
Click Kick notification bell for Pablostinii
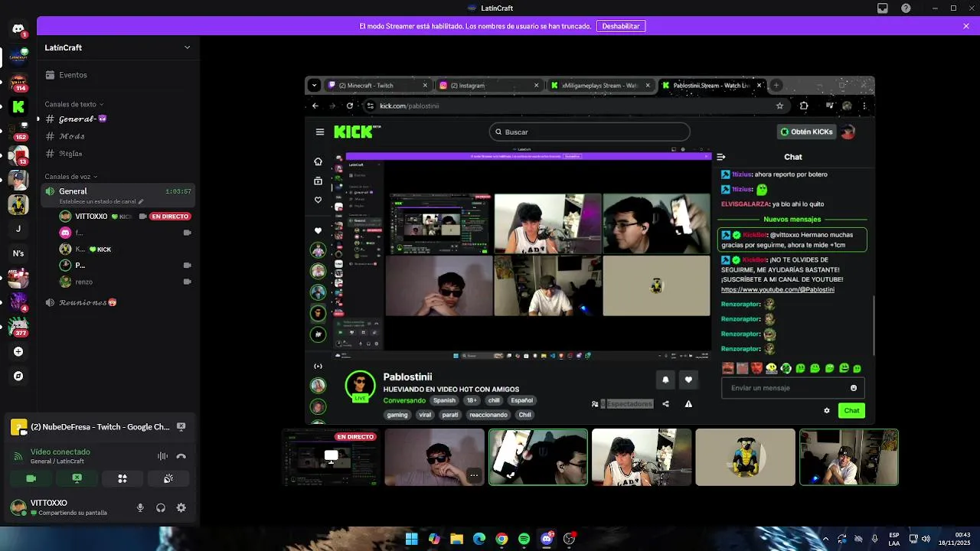665,380
